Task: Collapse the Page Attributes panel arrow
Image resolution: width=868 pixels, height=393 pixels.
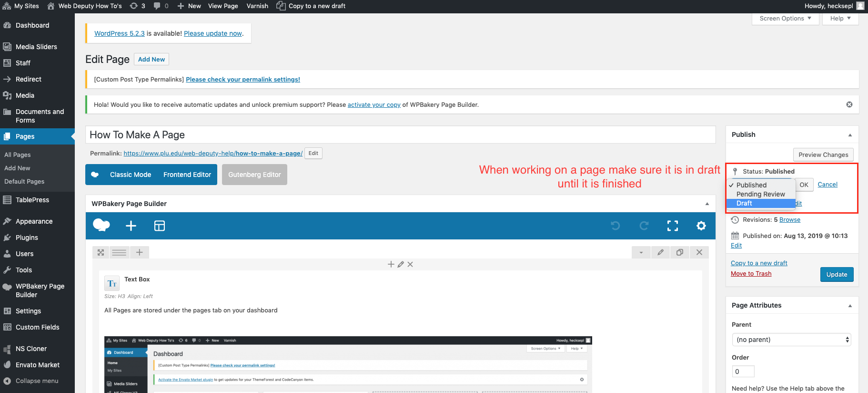Action: (850, 306)
